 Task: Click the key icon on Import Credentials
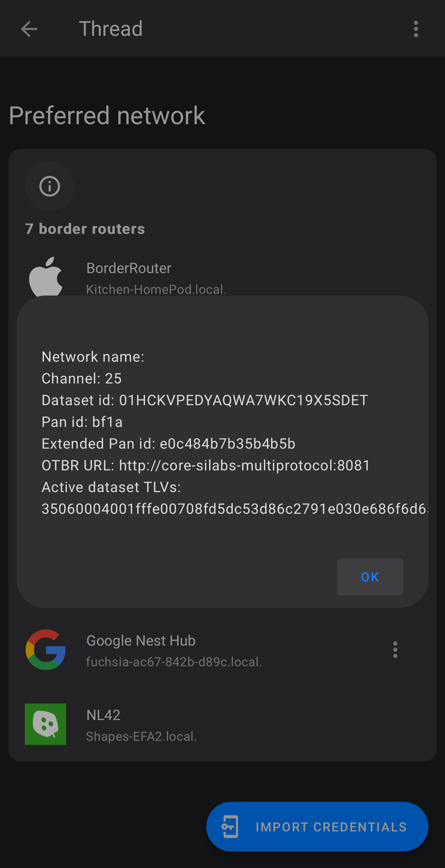(x=230, y=827)
